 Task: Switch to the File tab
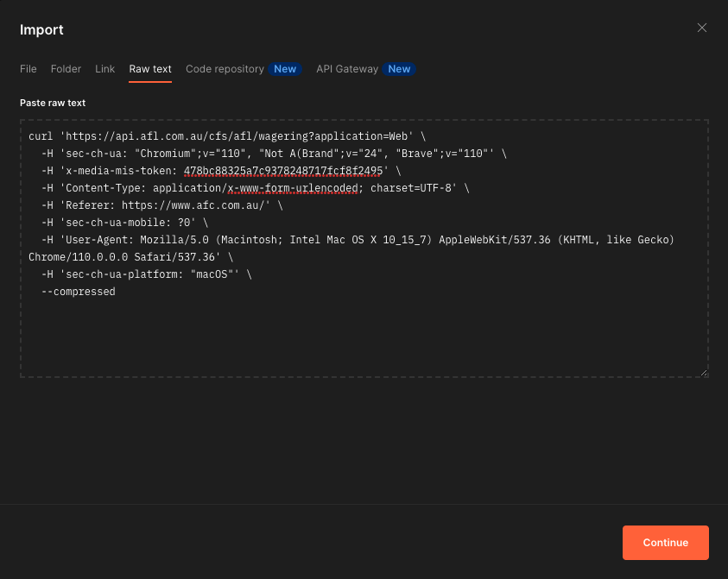tap(28, 69)
